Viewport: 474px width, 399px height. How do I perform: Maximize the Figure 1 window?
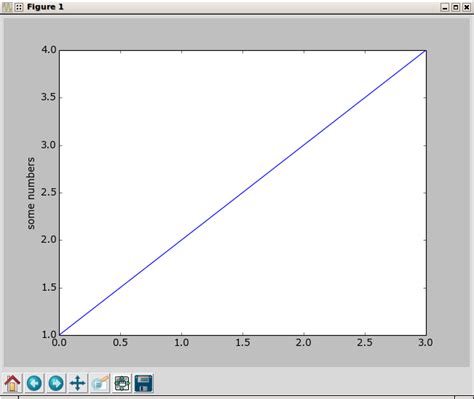pos(456,7)
